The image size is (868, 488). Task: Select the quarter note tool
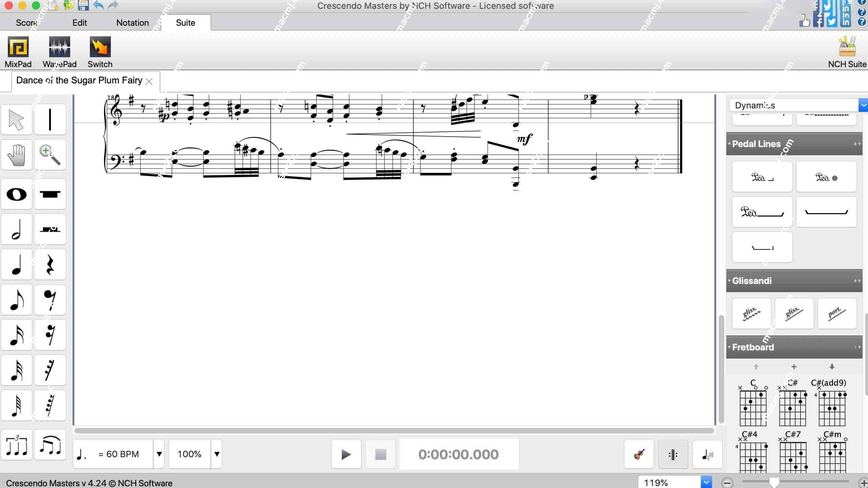[x=16, y=265]
